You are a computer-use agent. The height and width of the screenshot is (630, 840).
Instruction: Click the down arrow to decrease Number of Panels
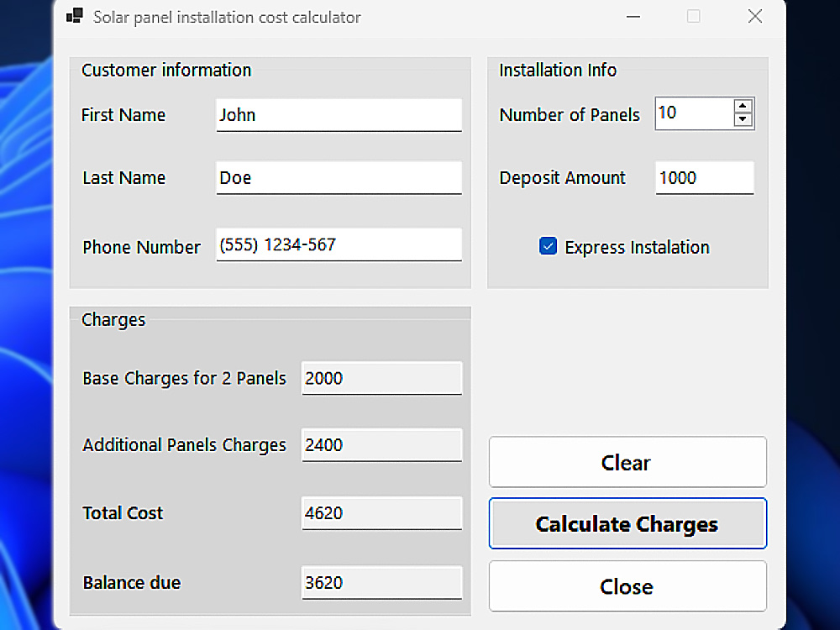click(x=743, y=120)
